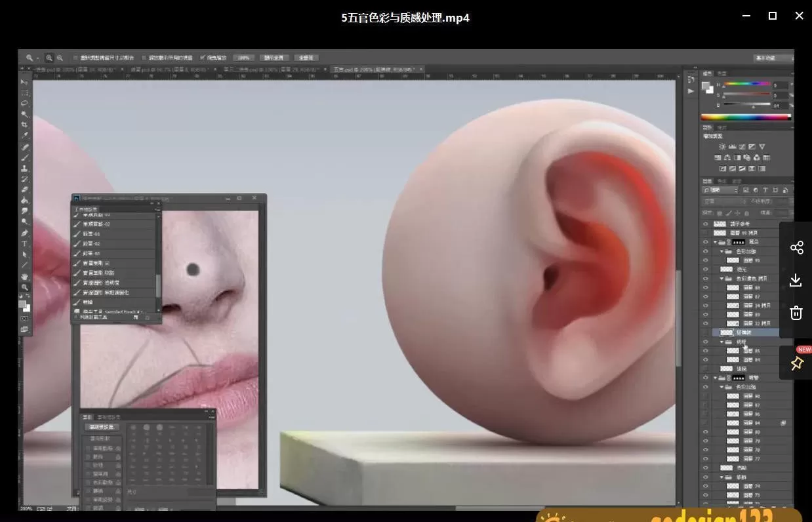Select the Lasso tool

click(x=25, y=104)
